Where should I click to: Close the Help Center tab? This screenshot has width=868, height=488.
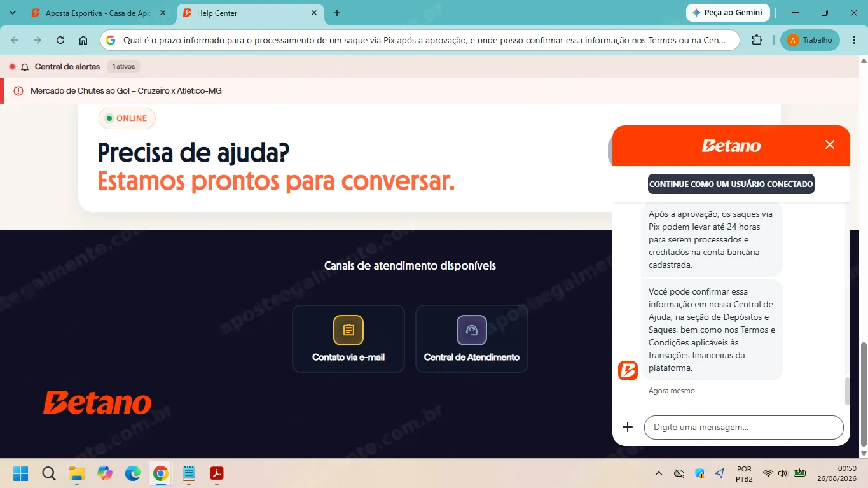314,13
